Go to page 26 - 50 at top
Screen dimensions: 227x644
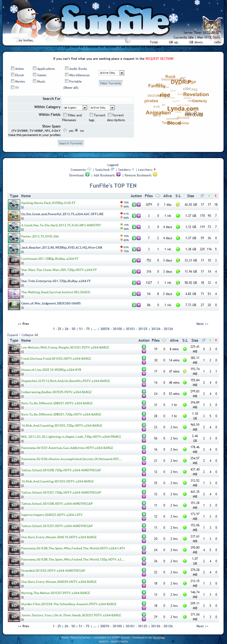point(70,329)
